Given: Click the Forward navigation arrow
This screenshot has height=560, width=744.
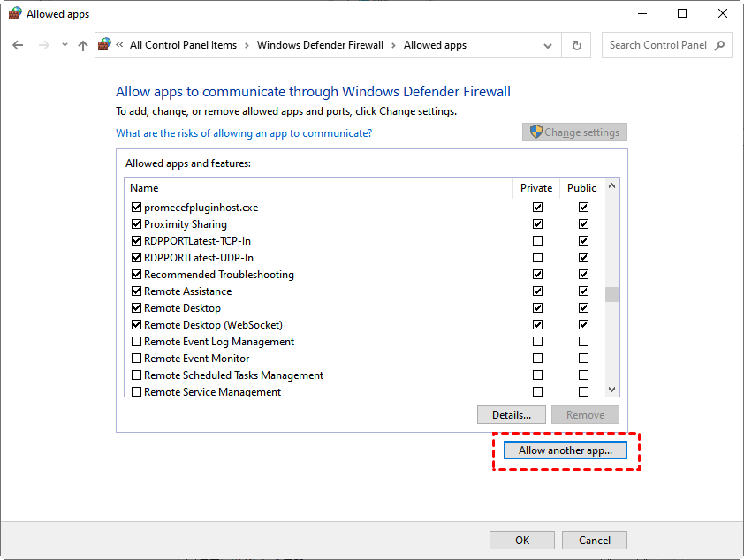Looking at the screenshot, I should pyautogui.click(x=43, y=45).
